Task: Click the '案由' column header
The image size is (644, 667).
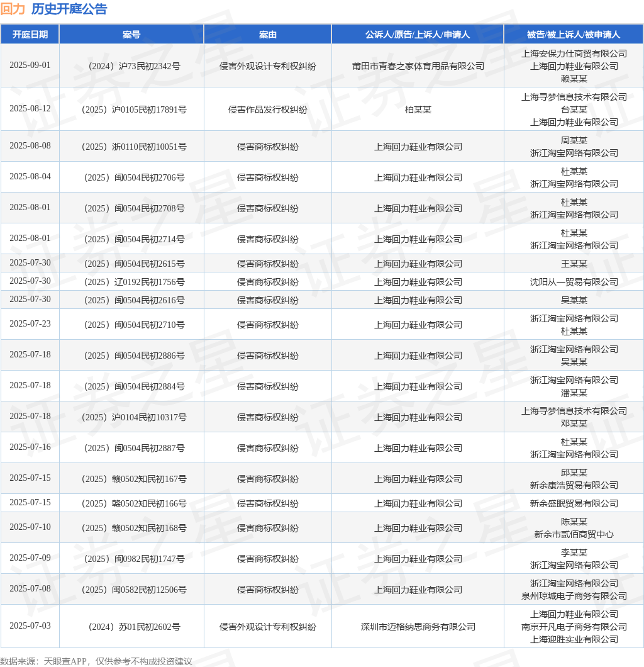Action: coord(268,35)
